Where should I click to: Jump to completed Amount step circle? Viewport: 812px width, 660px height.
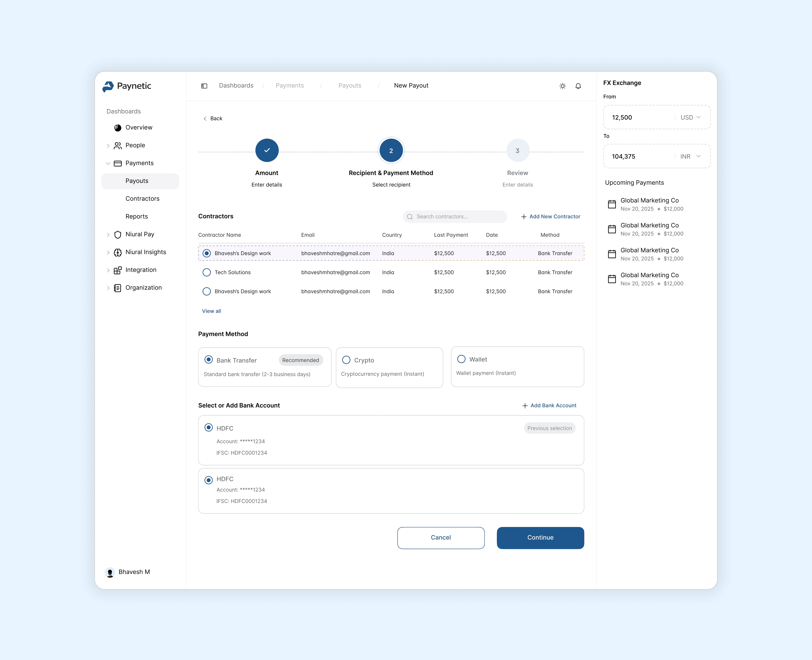267,151
